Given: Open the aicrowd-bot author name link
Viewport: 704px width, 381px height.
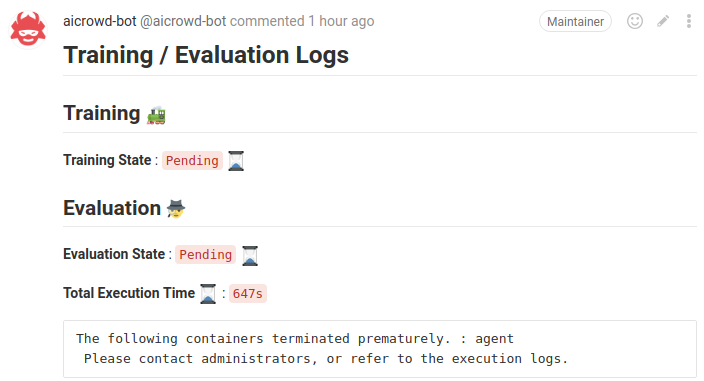Looking at the screenshot, I should click(100, 21).
